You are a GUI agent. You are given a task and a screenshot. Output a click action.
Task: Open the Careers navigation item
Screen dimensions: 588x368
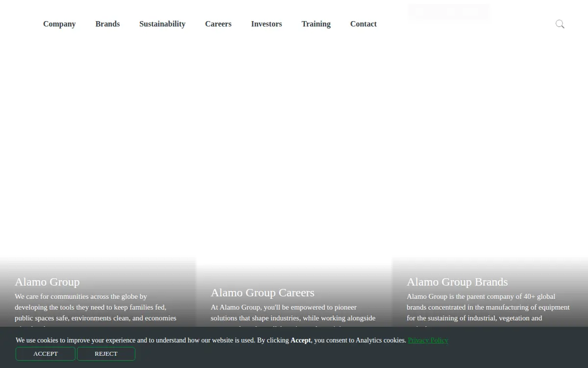click(218, 24)
